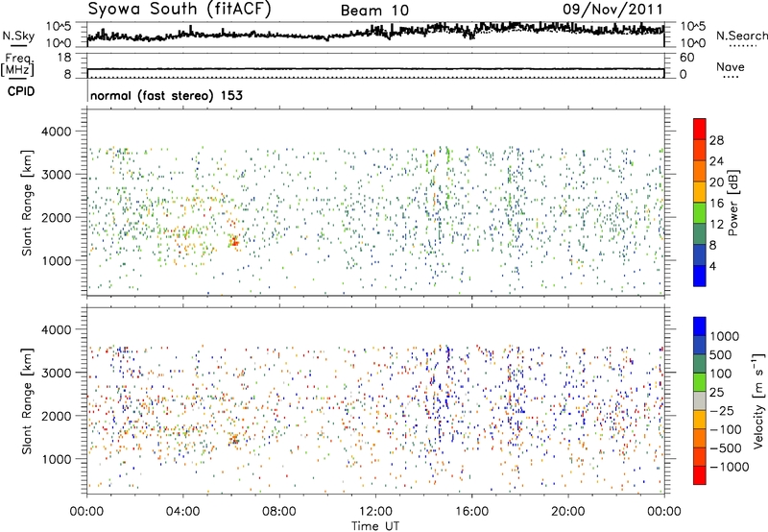768x532 pixels.
Task: Click the 'CPID' label
Action: [21, 91]
